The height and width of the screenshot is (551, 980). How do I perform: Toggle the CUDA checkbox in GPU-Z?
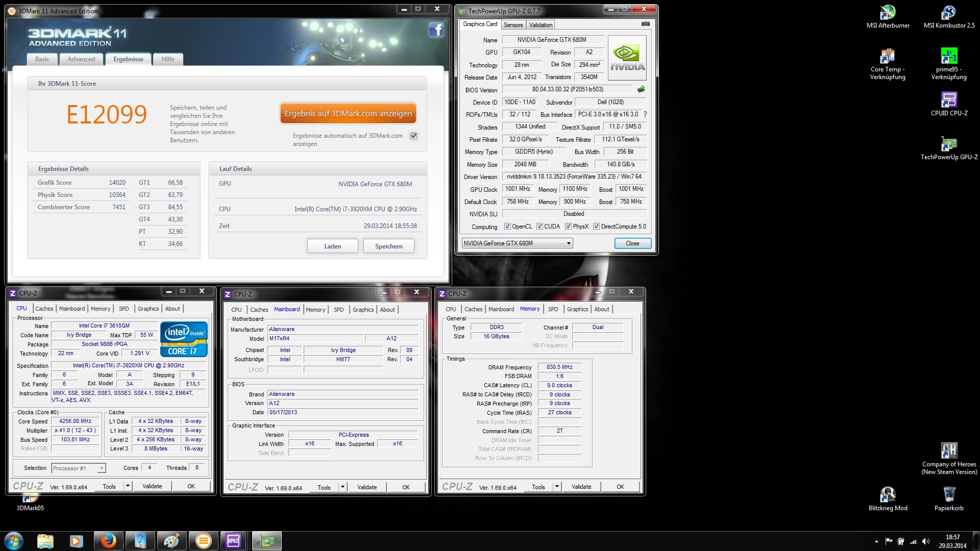pyautogui.click(x=540, y=227)
